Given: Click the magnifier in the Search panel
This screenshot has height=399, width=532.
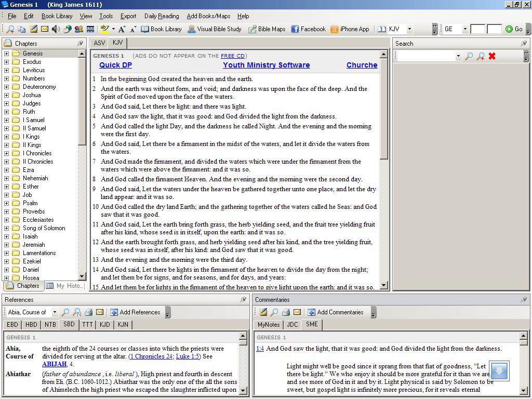Looking at the screenshot, I should pyautogui.click(x=469, y=56).
